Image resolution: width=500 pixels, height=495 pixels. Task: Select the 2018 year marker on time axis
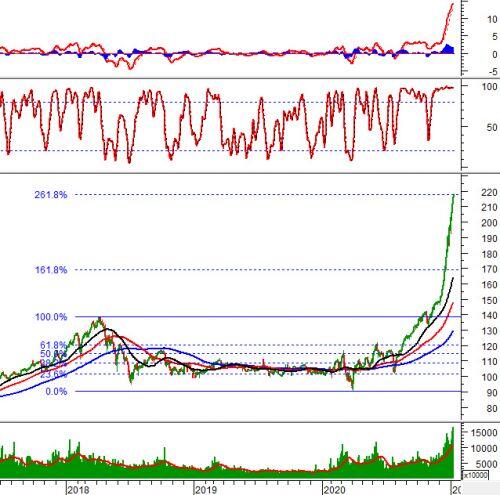78,490
